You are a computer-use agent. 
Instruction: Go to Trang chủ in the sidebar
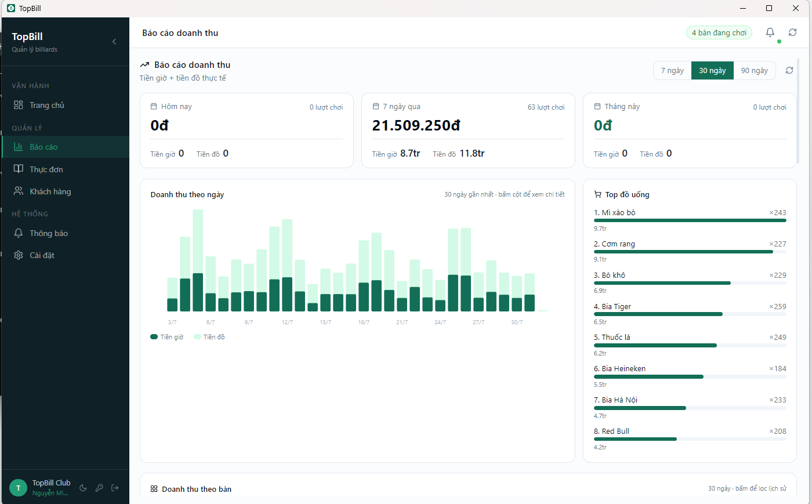click(66, 105)
